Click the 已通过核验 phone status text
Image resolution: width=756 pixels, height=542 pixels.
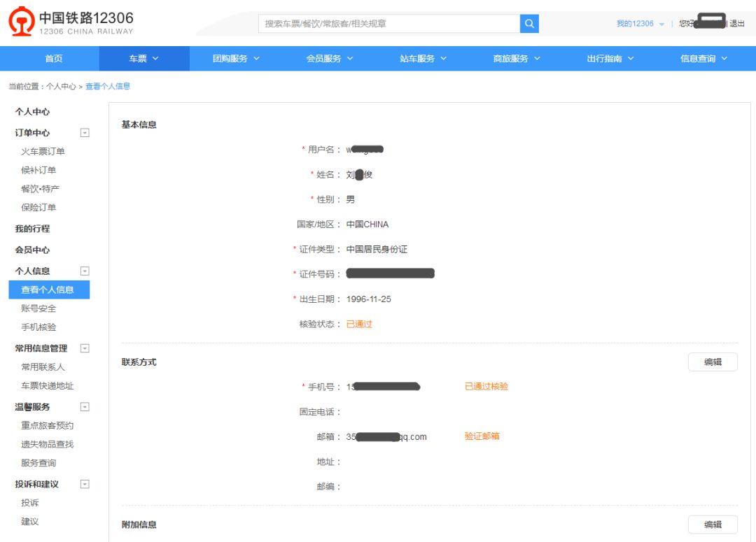pos(486,386)
